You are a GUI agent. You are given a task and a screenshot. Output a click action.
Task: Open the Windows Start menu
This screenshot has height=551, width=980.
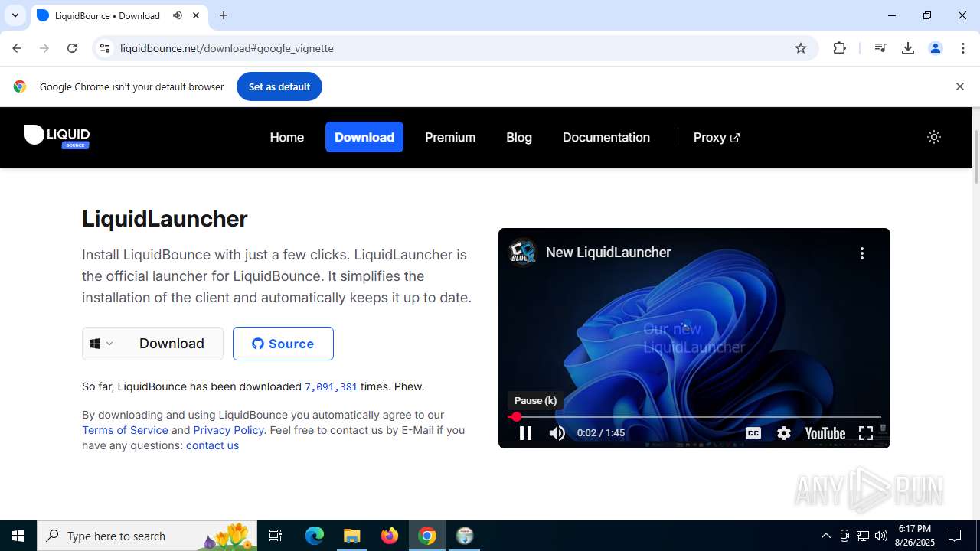coord(18,536)
